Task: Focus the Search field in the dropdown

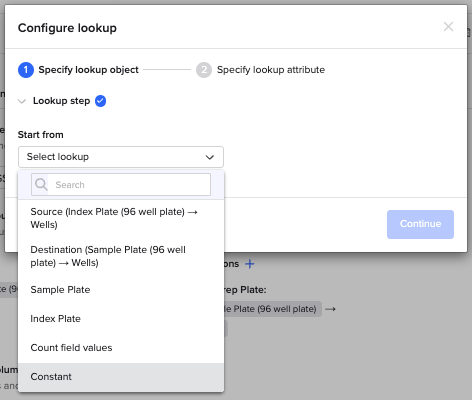Action: [x=121, y=184]
